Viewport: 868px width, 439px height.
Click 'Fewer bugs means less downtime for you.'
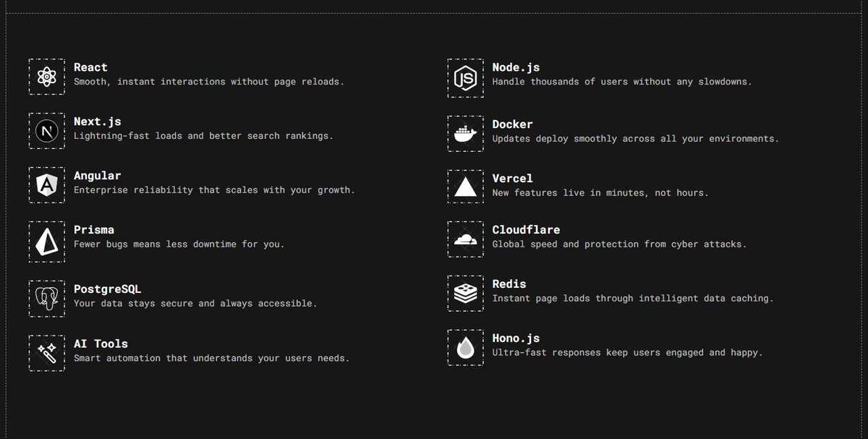179,244
